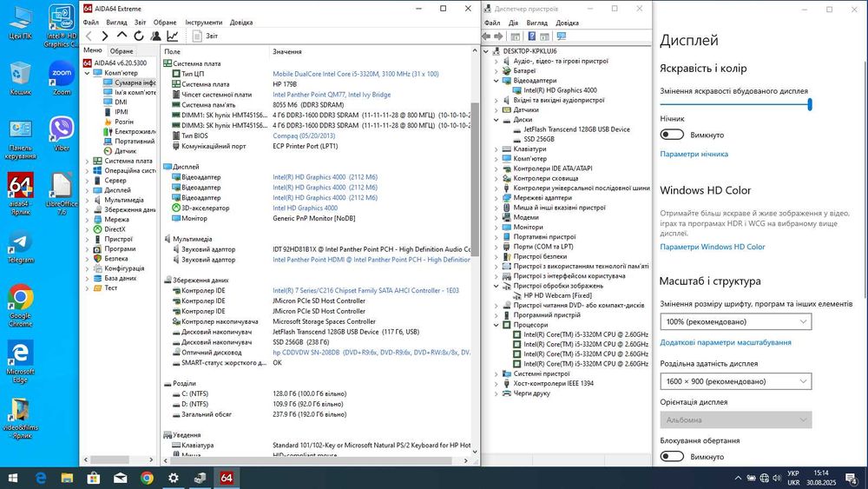Open Device Manager Дія menu
868x489 pixels.
tap(513, 23)
